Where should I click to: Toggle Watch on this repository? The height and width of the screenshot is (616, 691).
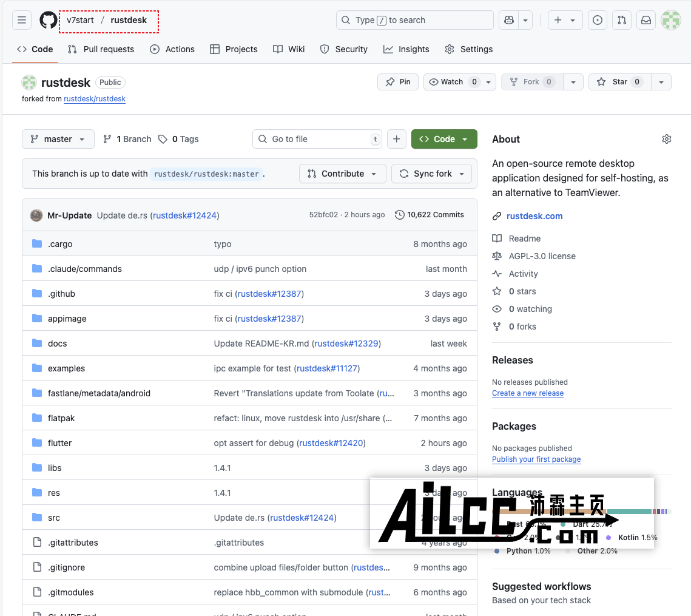(x=452, y=82)
